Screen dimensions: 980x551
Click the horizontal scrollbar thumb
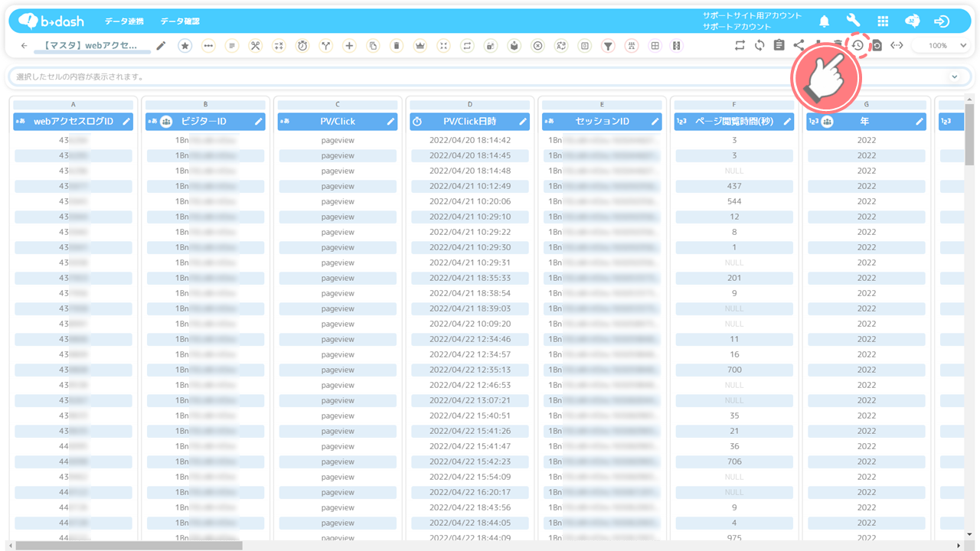pos(129,546)
